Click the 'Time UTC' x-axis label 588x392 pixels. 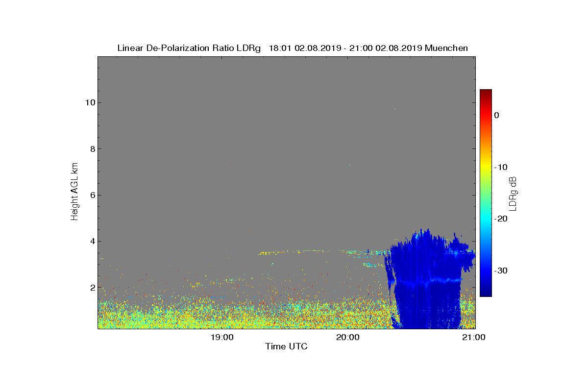click(x=286, y=346)
